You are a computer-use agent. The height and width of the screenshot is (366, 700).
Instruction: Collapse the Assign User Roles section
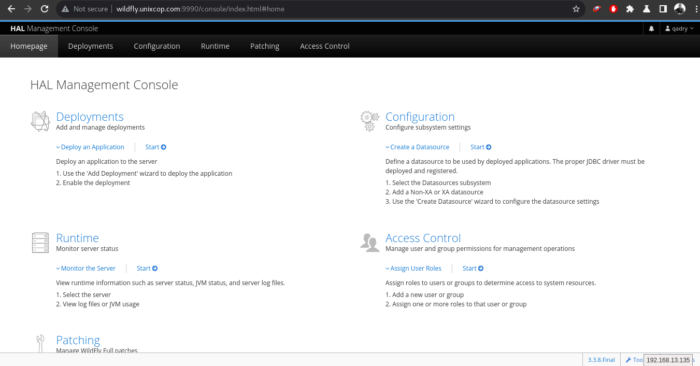click(413, 268)
